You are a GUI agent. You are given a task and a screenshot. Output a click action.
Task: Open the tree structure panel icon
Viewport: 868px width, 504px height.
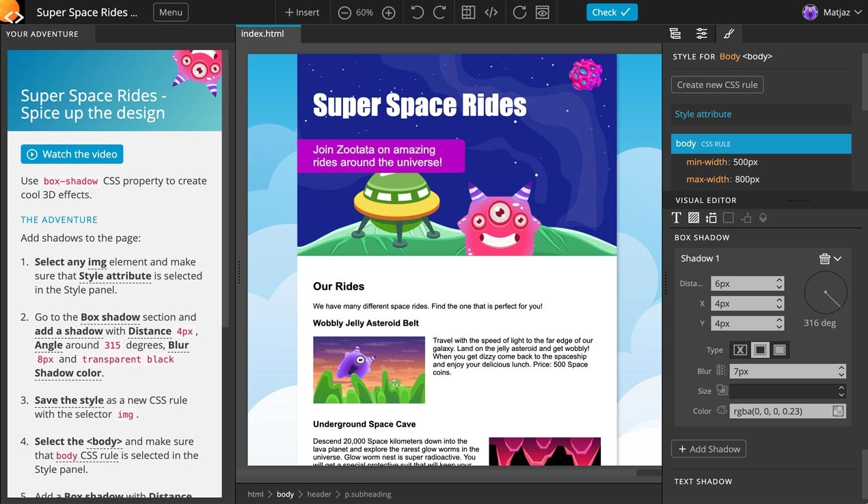point(675,33)
